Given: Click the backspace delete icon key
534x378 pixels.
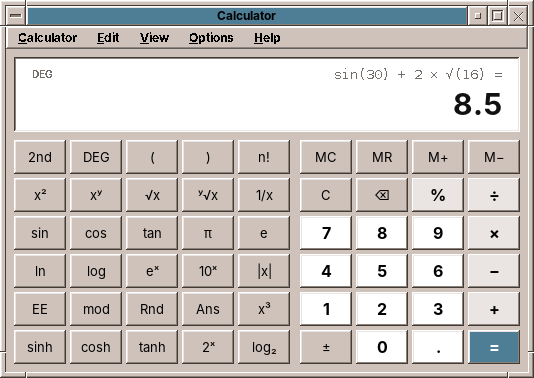Looking at the screenshot, I should [382, 195].
